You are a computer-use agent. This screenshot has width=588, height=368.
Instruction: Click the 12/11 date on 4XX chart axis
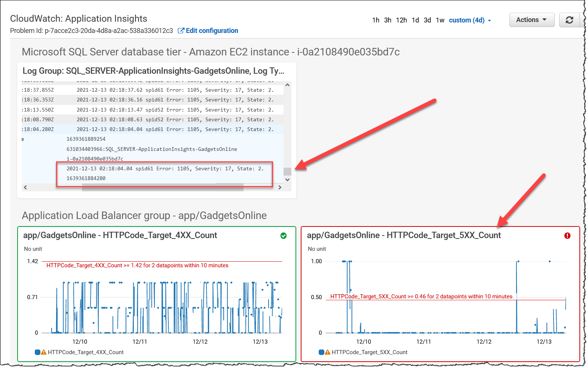[x=140, y=342]
